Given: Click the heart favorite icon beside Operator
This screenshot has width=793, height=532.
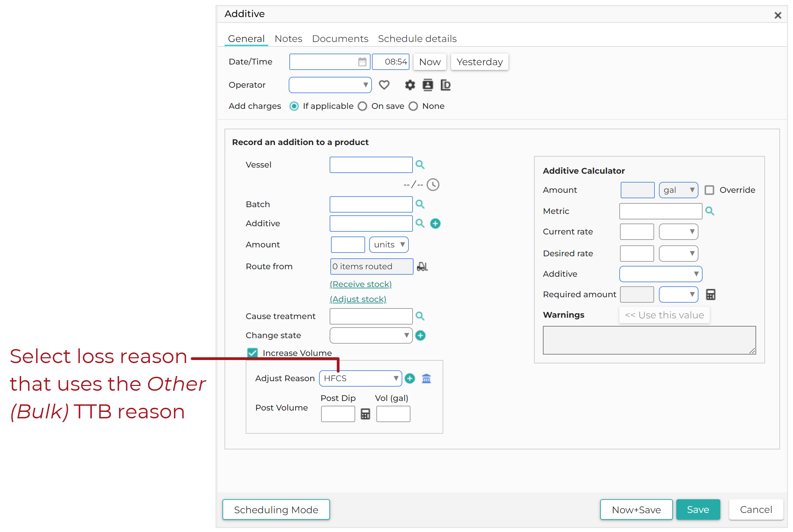Looking at the screenshot, I should (x=384, y=85).
